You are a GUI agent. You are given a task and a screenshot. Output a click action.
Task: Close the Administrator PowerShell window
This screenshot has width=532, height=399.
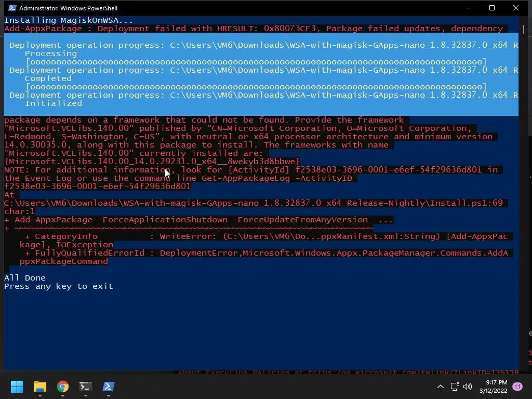(x=516, y=8)
